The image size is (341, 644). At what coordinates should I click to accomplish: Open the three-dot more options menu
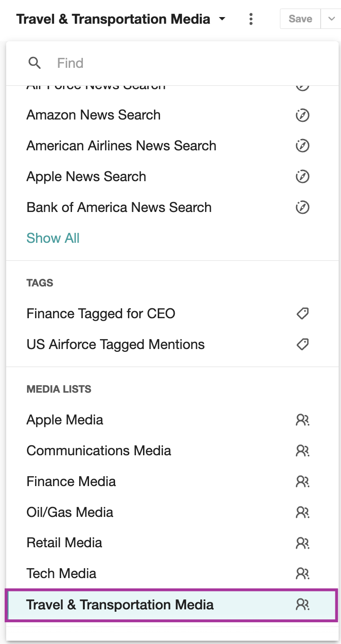click(251, 19)
